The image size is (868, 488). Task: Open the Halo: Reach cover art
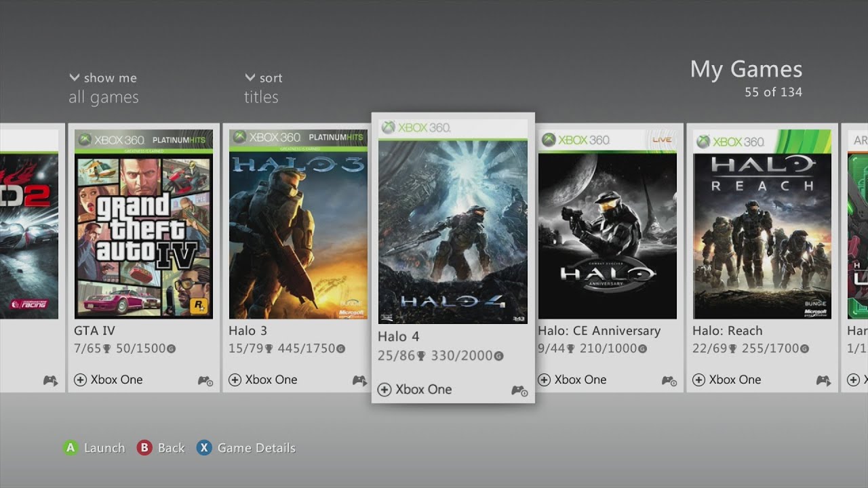click(762, 224)
